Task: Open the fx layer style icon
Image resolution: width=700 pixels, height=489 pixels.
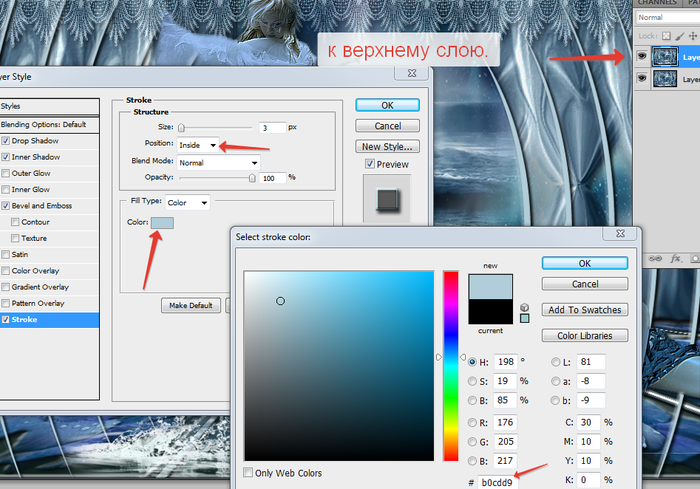Action: pos(675,258)
